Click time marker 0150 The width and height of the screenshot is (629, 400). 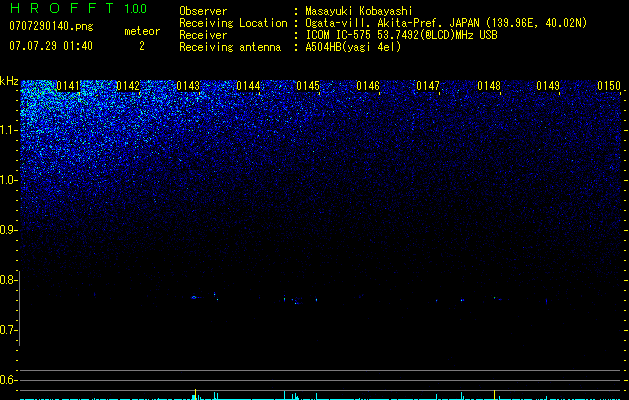(609, 86)
